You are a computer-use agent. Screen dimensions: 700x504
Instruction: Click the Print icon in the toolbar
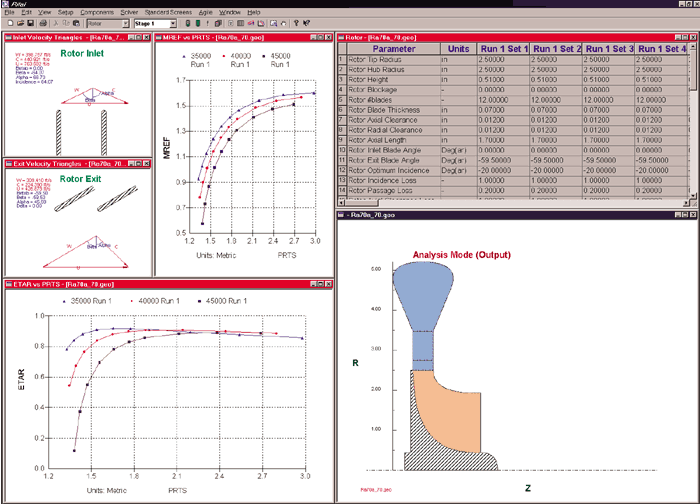(x=43, y=23)
